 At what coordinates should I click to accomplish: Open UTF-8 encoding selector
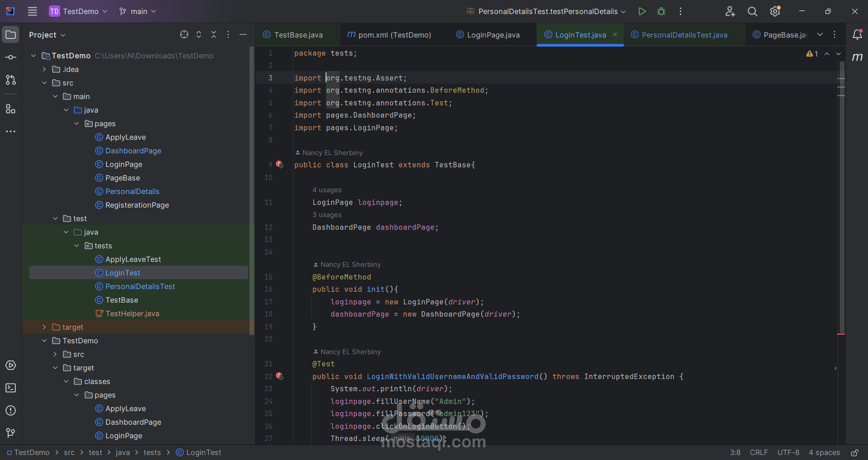(x=788, y=453)
